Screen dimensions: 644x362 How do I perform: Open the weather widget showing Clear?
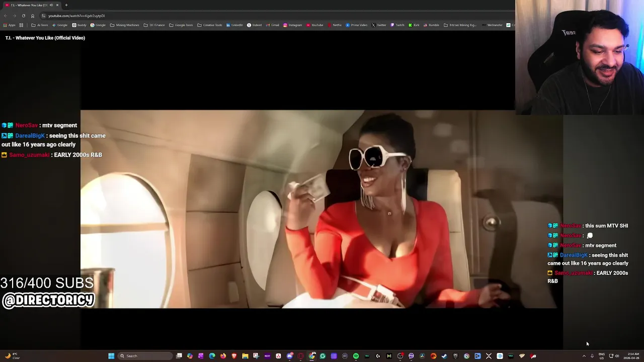12,356
